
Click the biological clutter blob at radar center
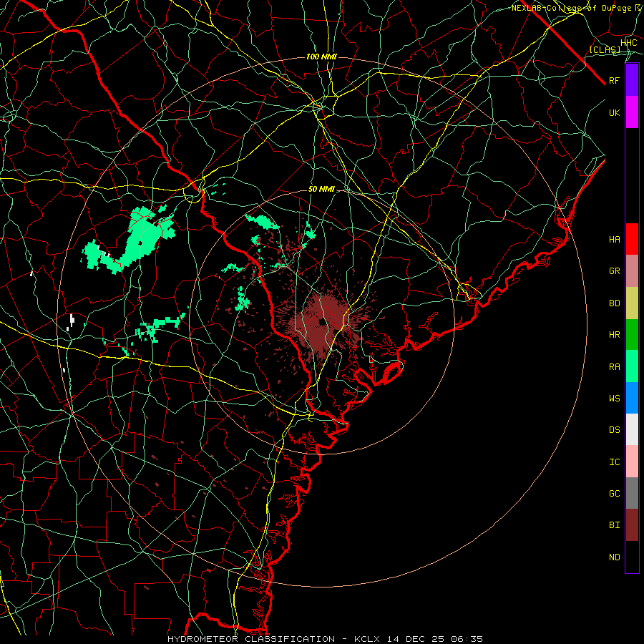323,321
